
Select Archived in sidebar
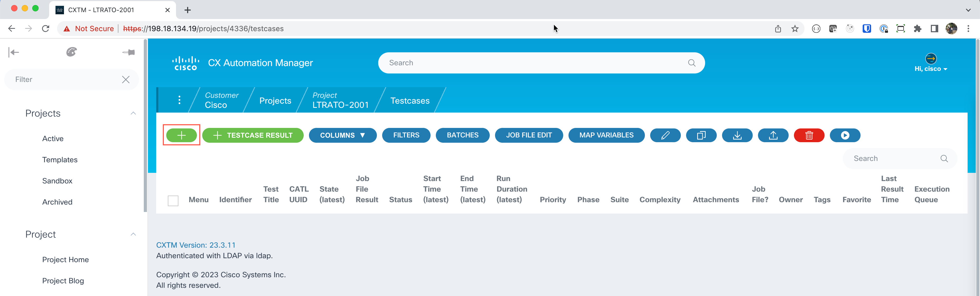(x=57, y=202)
